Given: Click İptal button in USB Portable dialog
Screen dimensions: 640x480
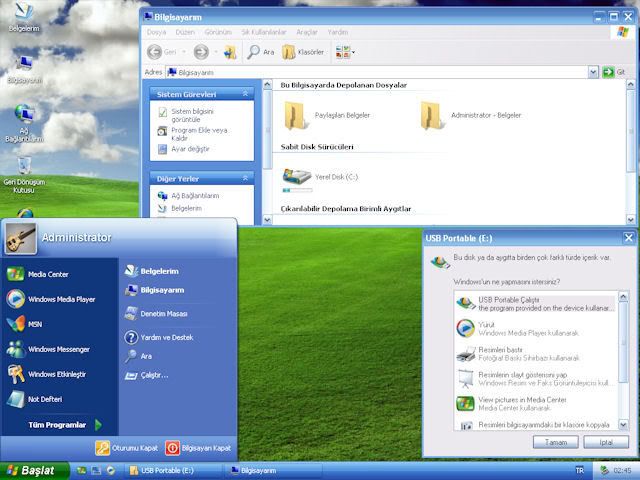Looking at the screenshot, I should click(606, 442).
